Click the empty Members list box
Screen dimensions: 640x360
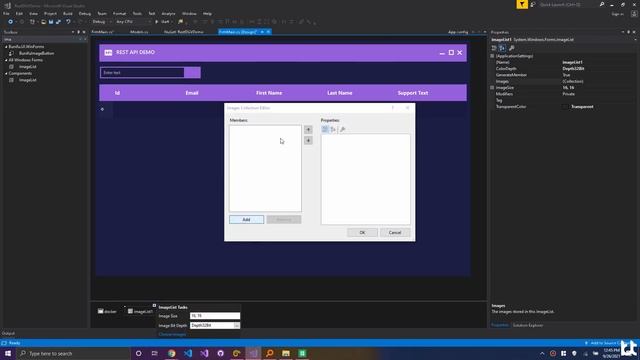(265, 168)
